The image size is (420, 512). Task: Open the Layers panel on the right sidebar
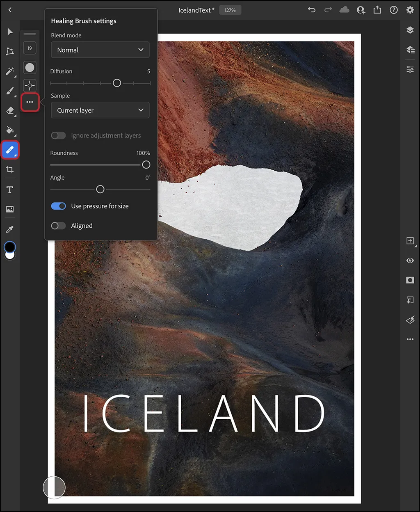coord(410,30)
